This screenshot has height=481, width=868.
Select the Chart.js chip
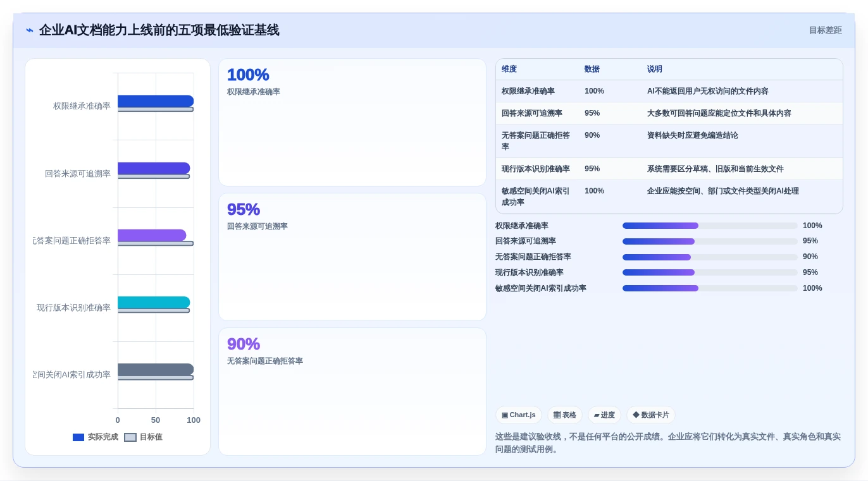click(x=519, y=415)
